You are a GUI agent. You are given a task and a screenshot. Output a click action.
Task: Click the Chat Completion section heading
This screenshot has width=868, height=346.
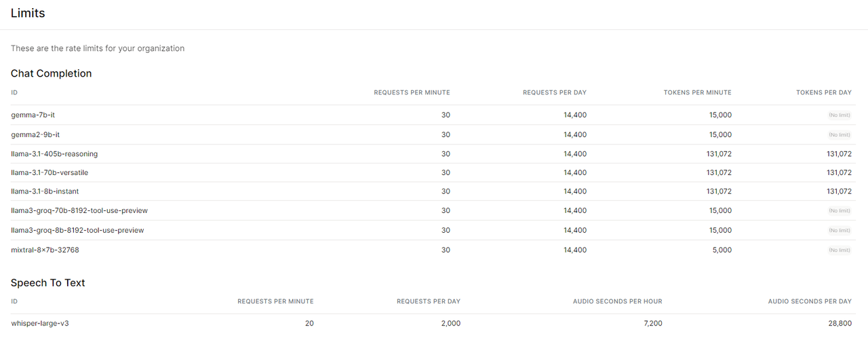coord(51,73)
